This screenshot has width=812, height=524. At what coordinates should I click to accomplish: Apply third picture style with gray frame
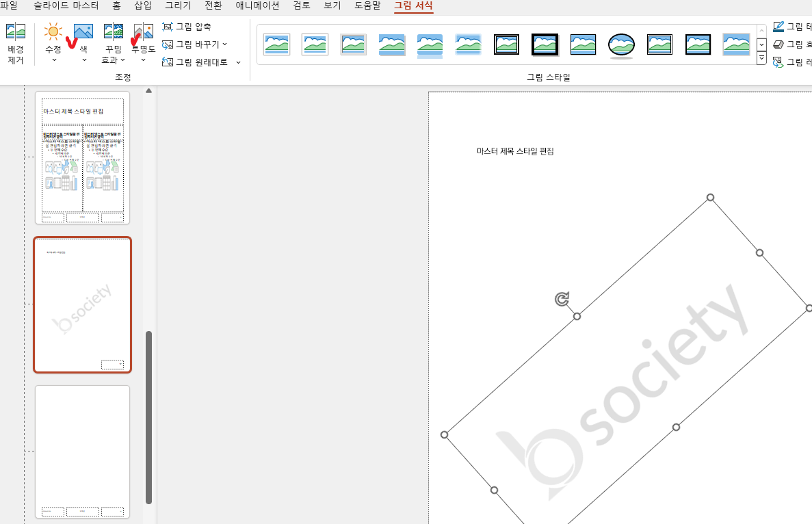point(353,44)
